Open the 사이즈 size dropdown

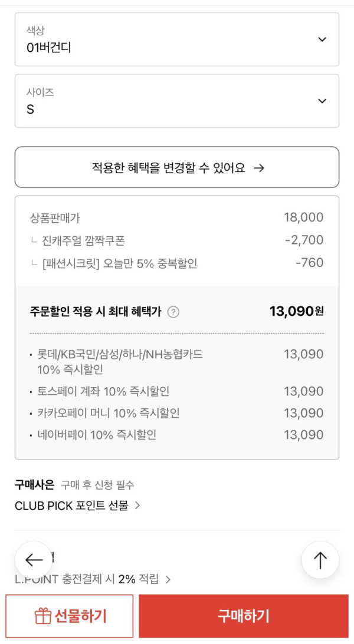pos(176,101)
